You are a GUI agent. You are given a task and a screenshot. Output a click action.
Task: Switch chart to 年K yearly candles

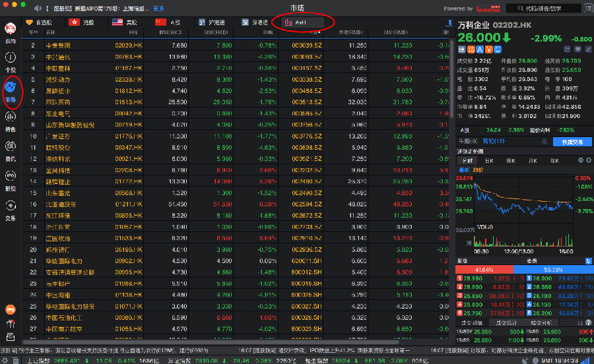click(x=554, y=160)
